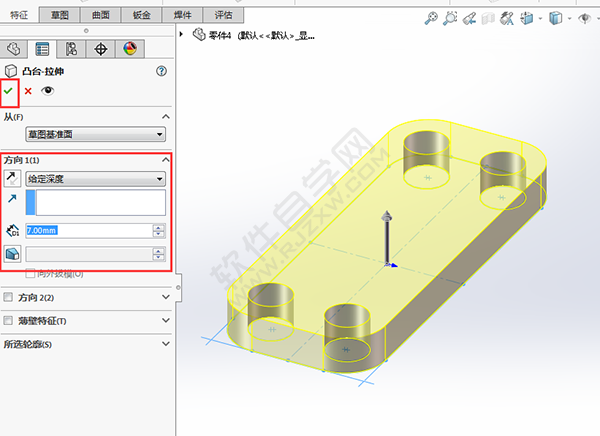Click the blue help question mark icon
Screen dimensions: 600x436
click(x=161, y=71)
